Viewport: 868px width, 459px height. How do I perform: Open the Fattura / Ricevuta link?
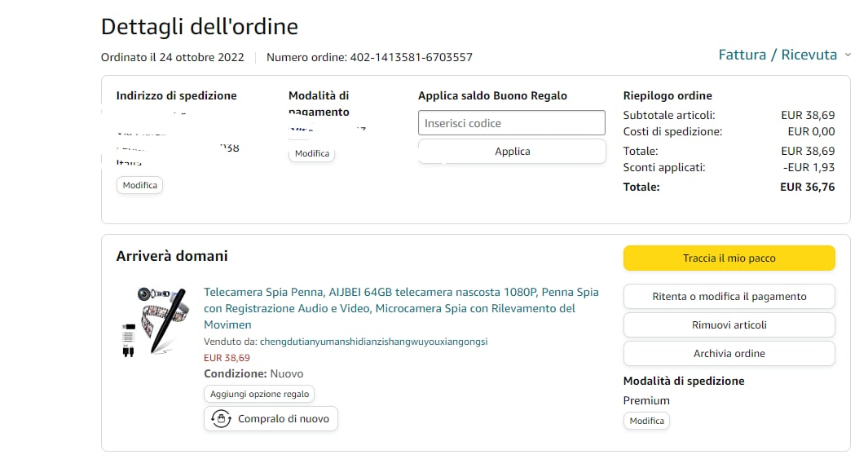(x=777, y=55)
